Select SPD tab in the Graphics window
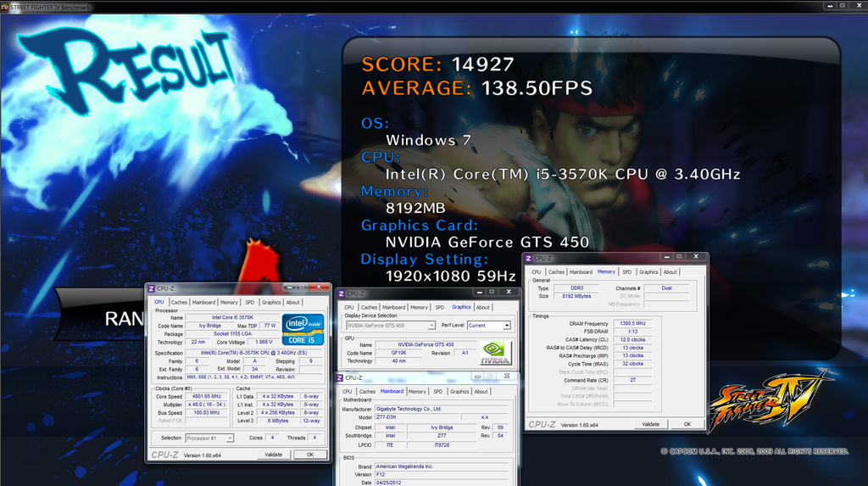The image size is (868, 486). click(x=440, y=308)
